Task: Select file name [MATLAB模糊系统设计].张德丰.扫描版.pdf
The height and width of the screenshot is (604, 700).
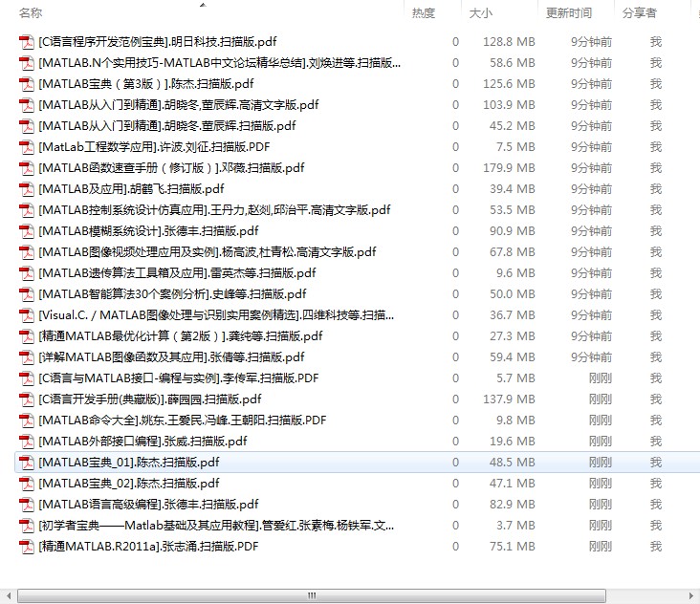Action: point(148,231)
